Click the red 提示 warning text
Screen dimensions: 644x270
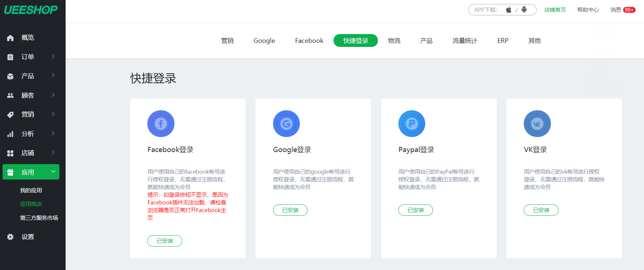[x=188, y=206]
